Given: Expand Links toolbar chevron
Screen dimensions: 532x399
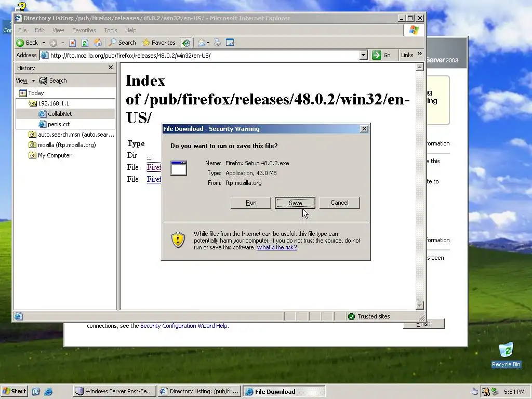Looking at the screenshot, I should click(420, 54).
